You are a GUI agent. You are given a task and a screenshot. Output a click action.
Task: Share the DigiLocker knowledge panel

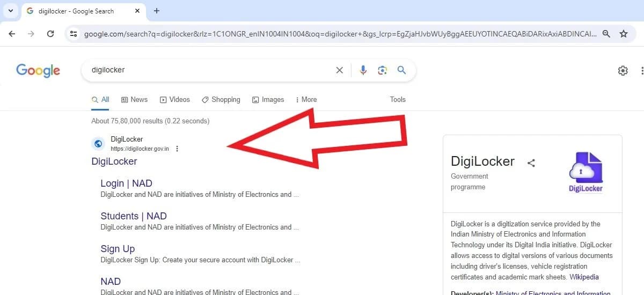pos(531,163)
